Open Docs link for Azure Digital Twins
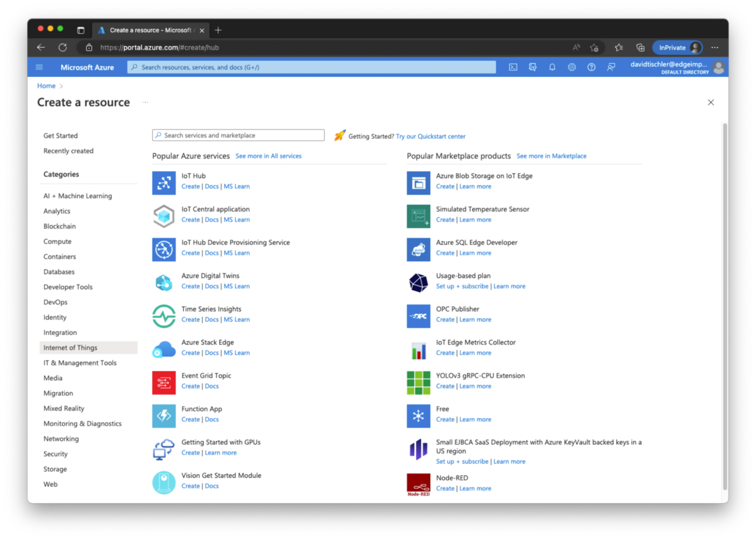The image size is (756, 540). click(212, 286)
